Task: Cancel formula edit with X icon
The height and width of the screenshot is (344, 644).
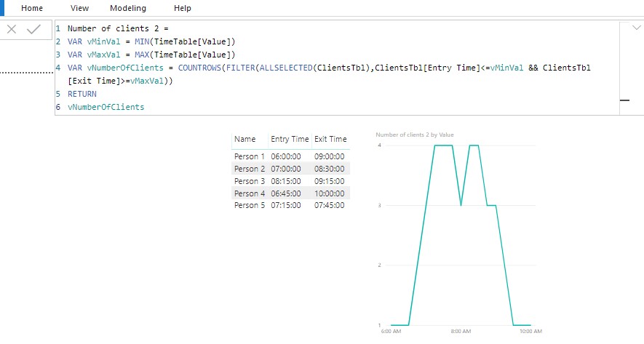Action: pyautogui.click(x=12, y=29)
